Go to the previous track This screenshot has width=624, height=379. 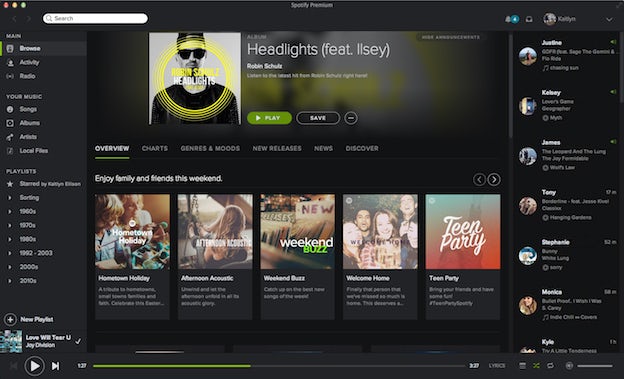click(14, 366)
